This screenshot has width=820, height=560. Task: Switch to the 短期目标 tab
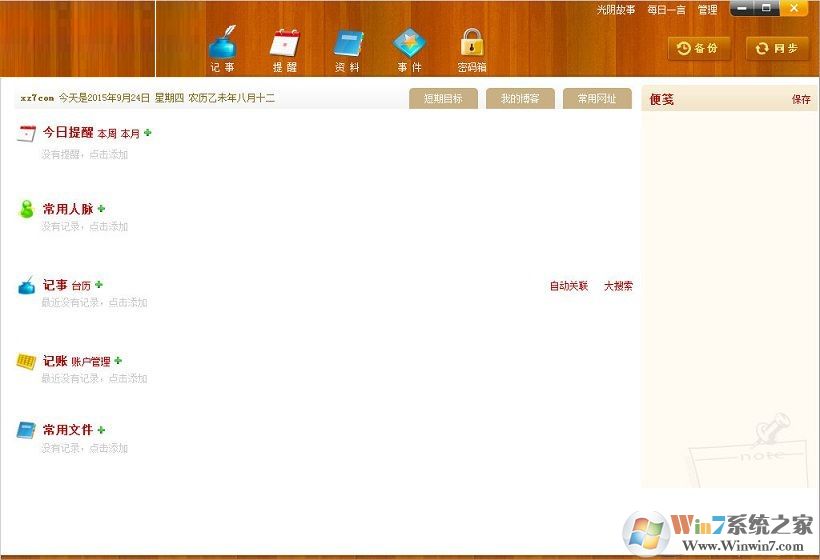(443, 98)
